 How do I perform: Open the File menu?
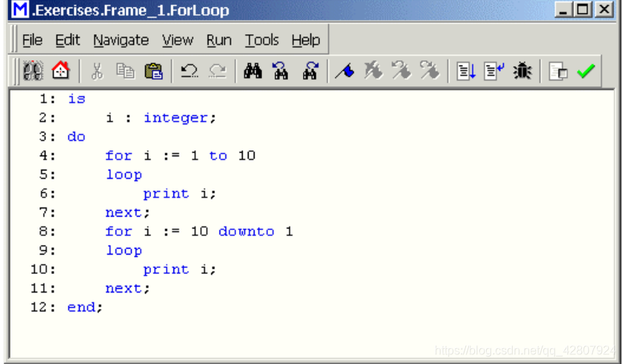[x=32, y=40]
